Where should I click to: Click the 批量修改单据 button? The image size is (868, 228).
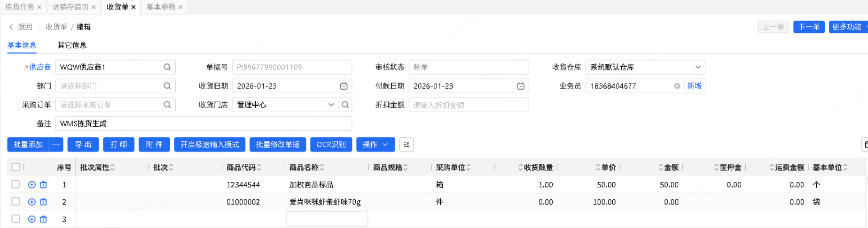tap(278, 144)
